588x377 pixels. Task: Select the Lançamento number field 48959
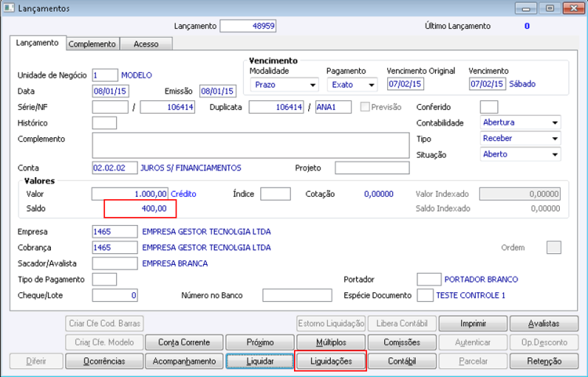[248, 26]
